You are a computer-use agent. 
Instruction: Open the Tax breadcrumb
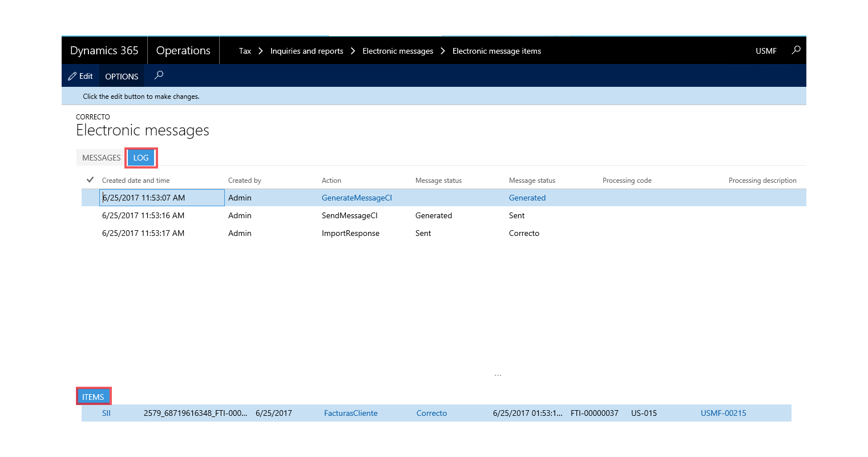pos(245,51)
